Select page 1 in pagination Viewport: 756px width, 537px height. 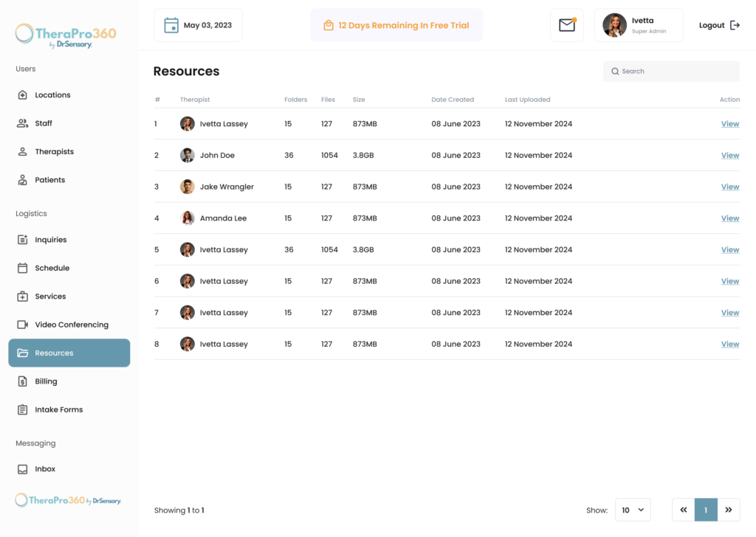(x=706, y=510)
